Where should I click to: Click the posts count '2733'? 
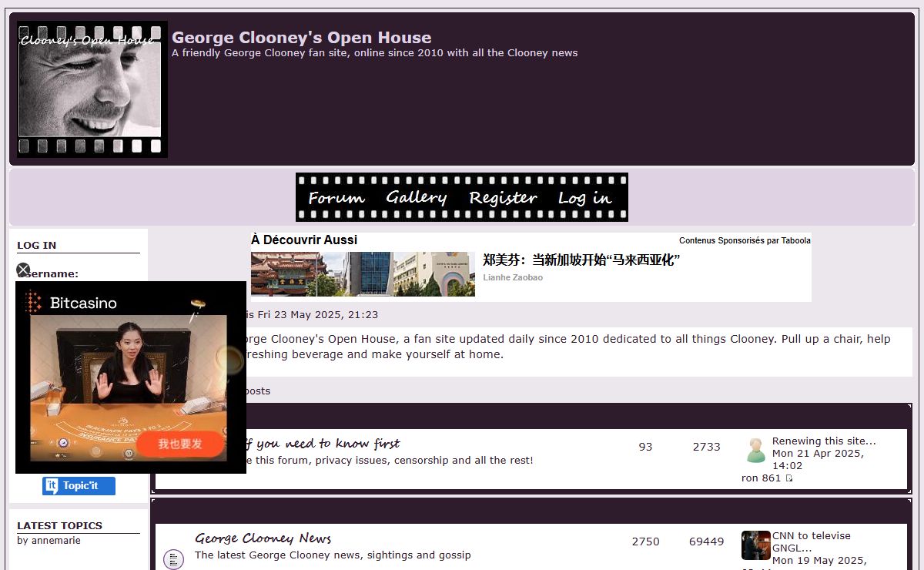tap(706, 447)
